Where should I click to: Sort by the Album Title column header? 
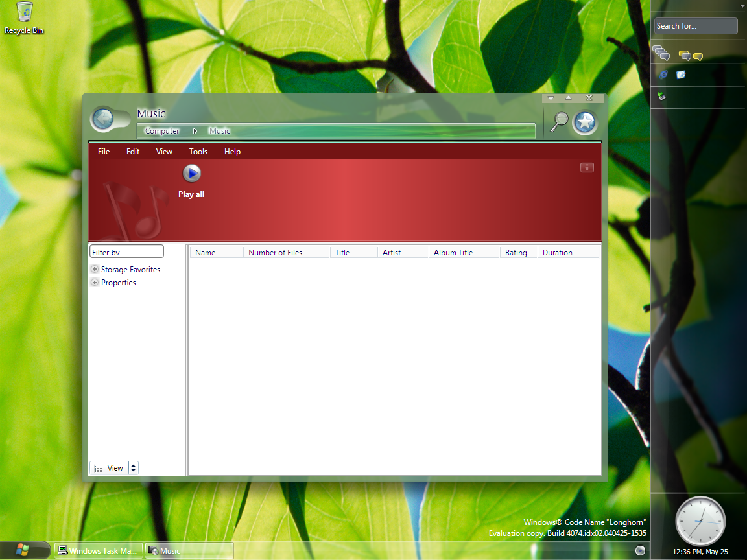[464, 252]
